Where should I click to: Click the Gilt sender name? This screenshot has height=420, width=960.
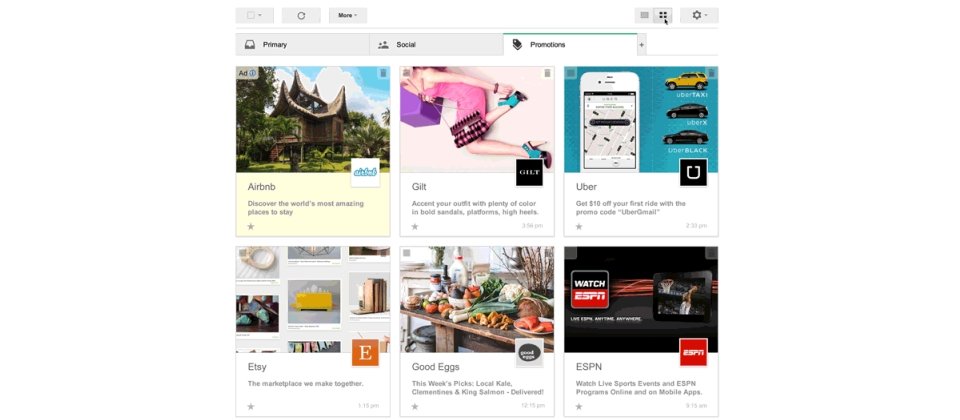point(419,187)
